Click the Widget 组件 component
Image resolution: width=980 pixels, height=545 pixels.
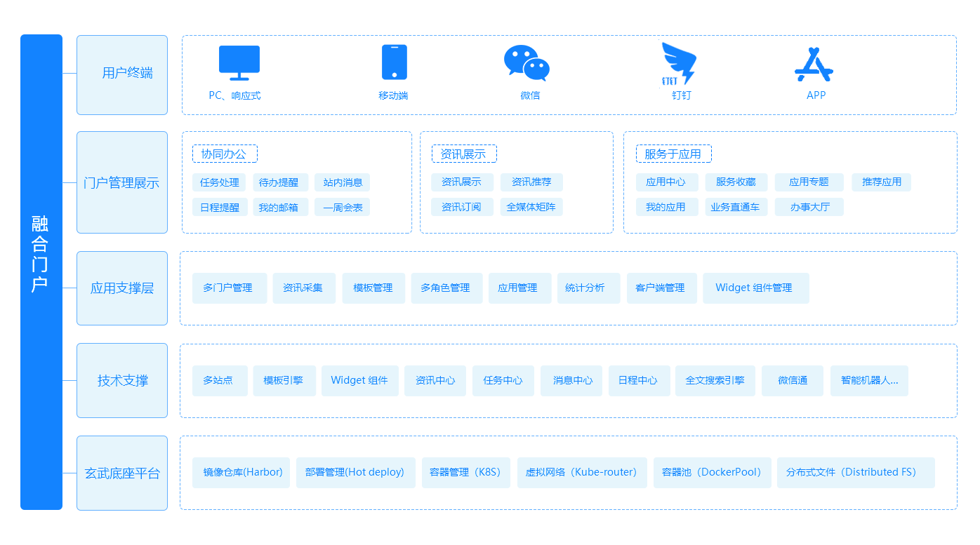pyautogui.click(x=360, y=381)
